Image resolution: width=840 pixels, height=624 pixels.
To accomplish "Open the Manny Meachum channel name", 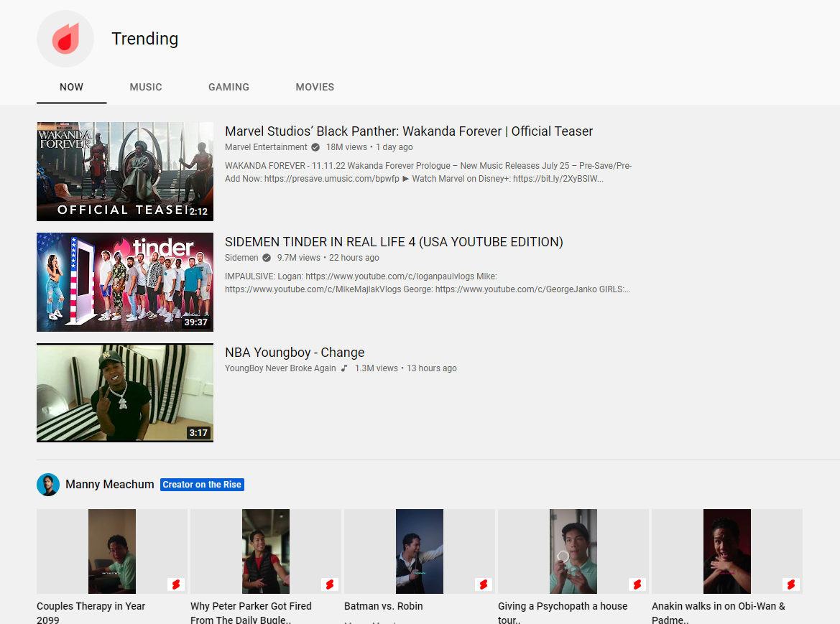I will pos(110,485).
